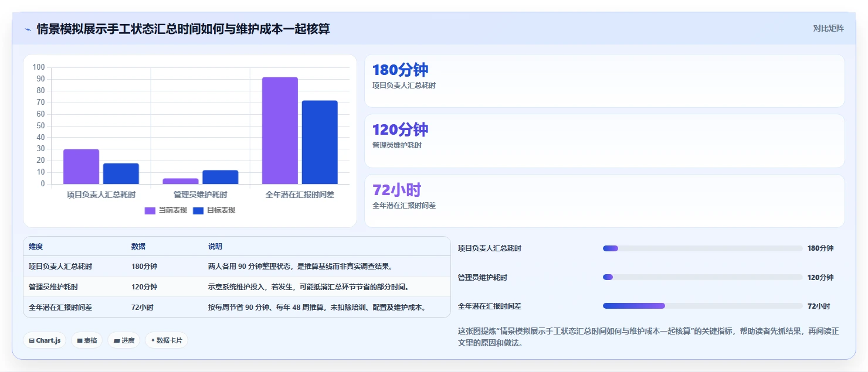Click the 数据卡片 tag chip
Screen dimensions: 868x372
pos(167,340)
